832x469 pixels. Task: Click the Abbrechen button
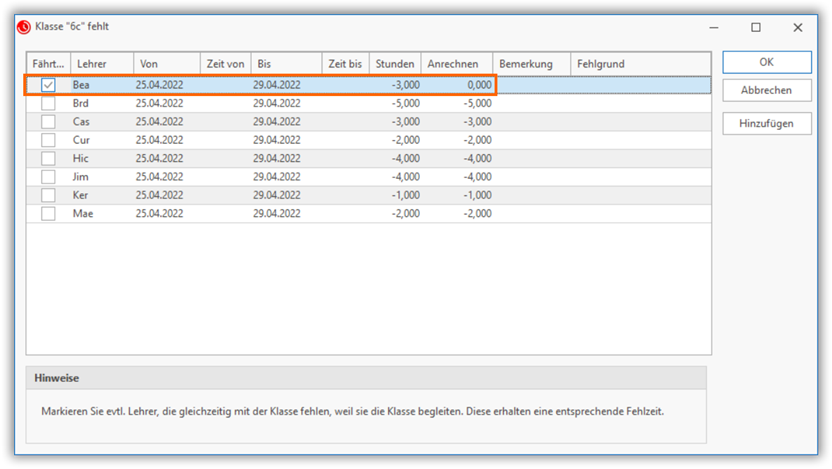(x=766, y=90)
